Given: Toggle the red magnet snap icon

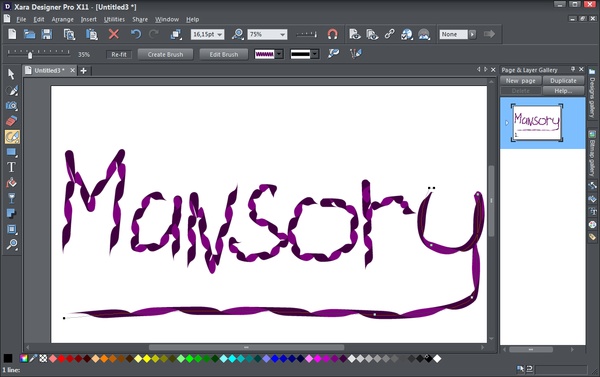Looking at the screenshot, I should click(333, 34).
